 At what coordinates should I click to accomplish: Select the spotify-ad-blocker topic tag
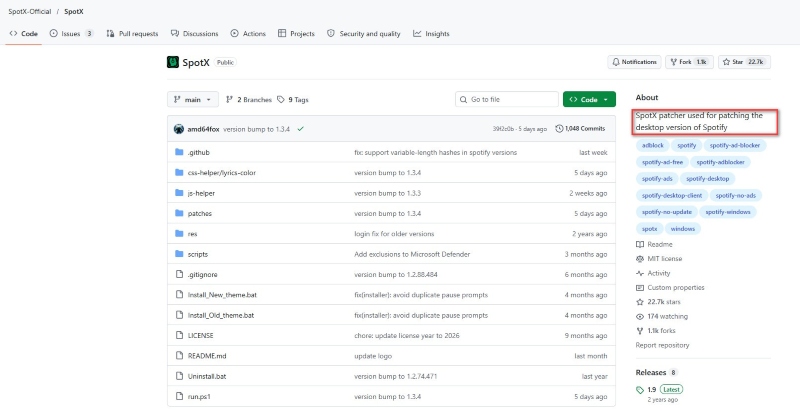coord(735,145)
